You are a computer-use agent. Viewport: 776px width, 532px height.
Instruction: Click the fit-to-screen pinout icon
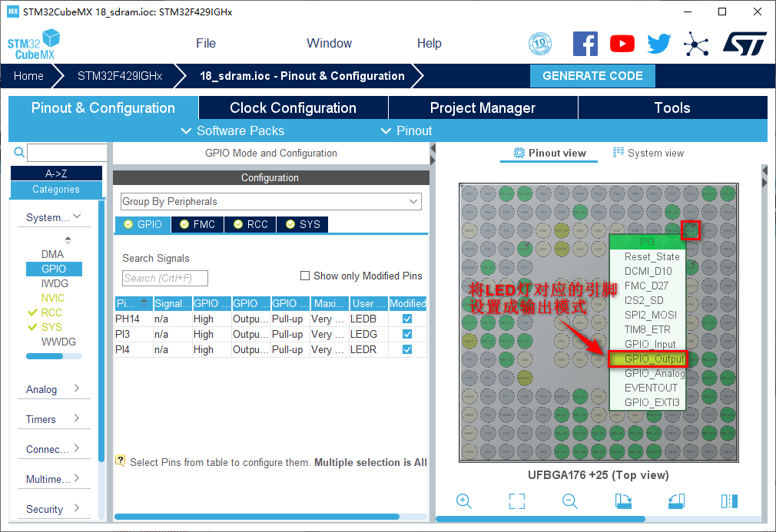pos(517,501)
